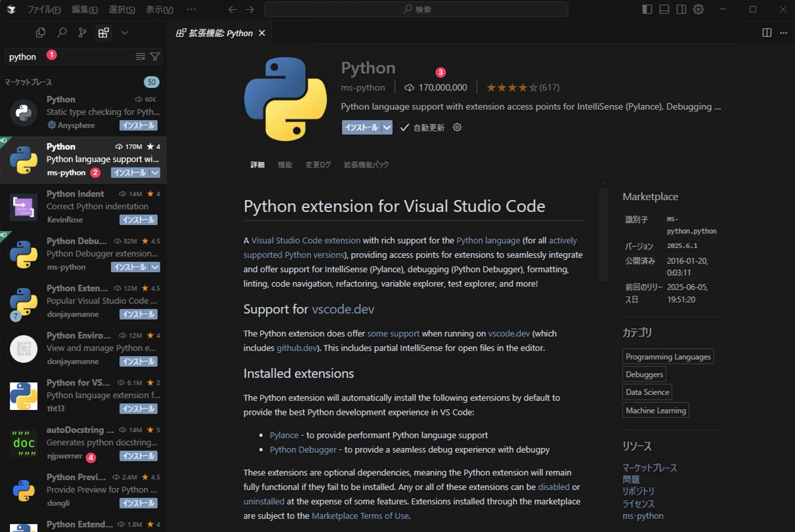Open install dropdown arrow on detail page
795x532 pixels.
pyautogui.click(x=387, y=127)
